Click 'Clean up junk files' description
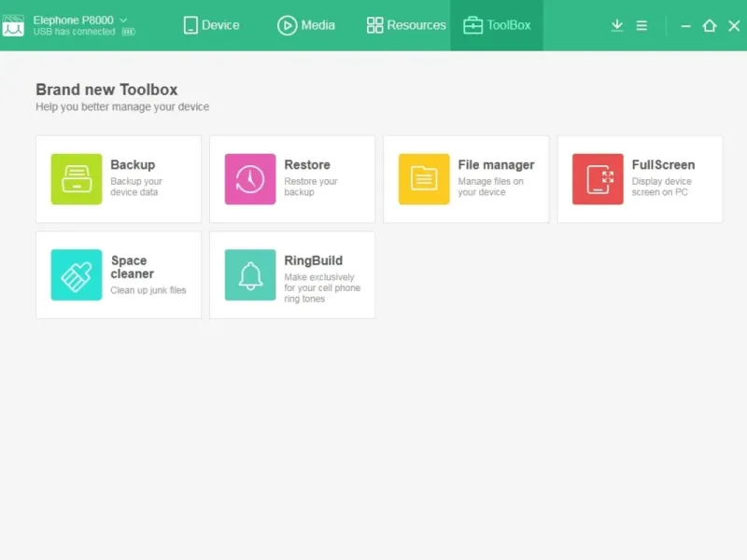This screenshot has width=747, height=560. 148,290
